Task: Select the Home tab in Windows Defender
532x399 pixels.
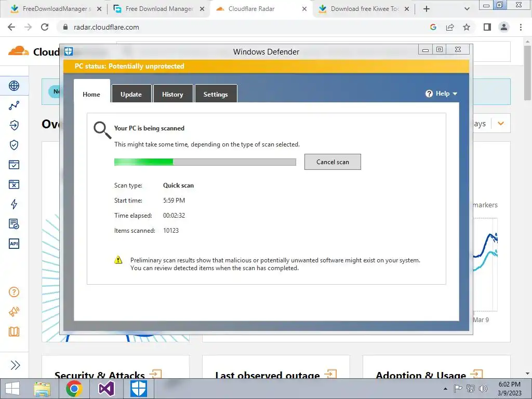Action: [91, 91]
